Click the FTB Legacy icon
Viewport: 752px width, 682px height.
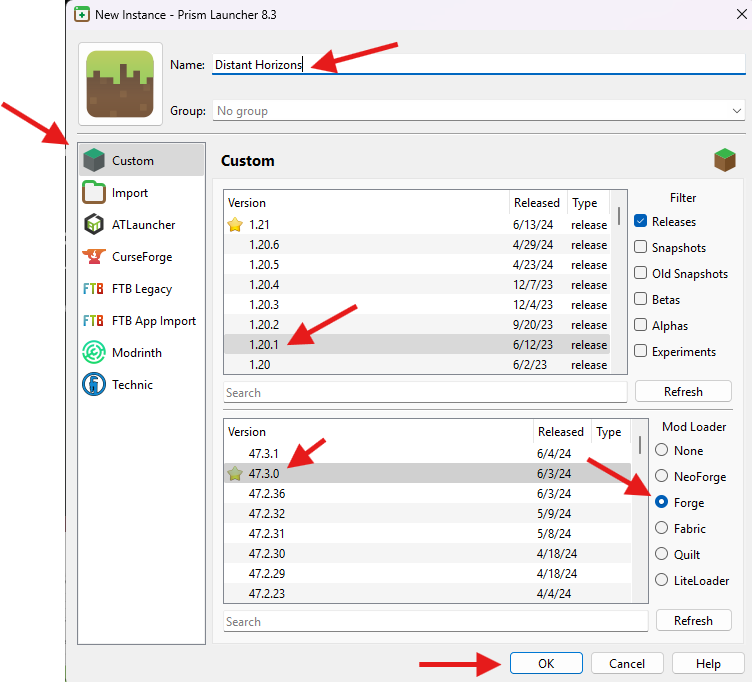93,289
